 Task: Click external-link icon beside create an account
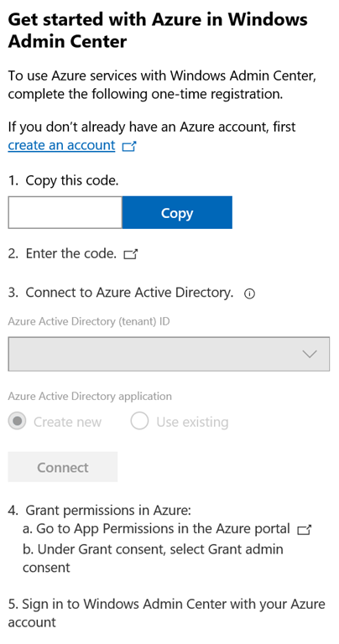(129, 146)
